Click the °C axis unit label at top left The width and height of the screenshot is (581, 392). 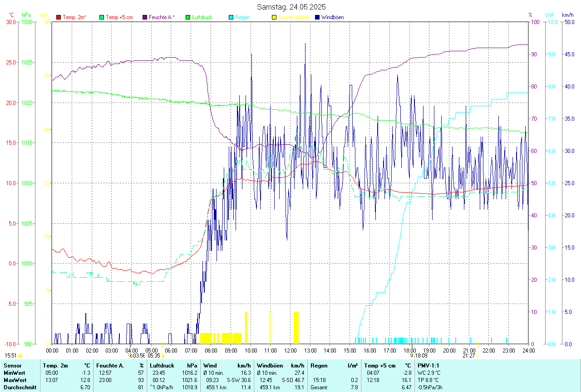(x=11, y=15)
